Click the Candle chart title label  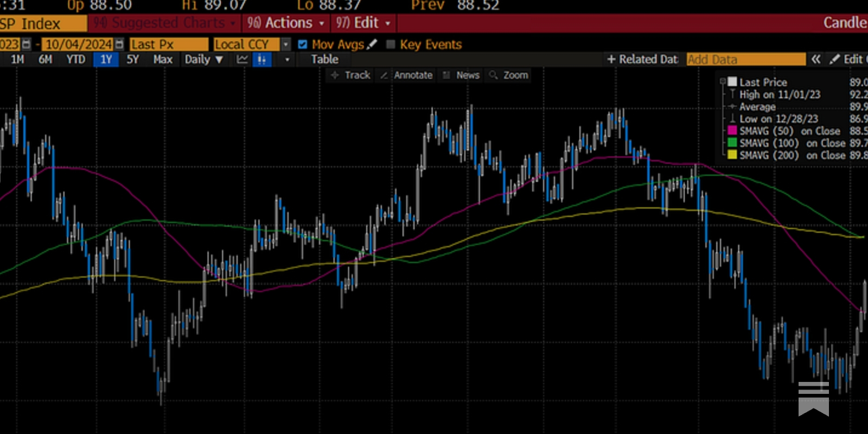845,23
